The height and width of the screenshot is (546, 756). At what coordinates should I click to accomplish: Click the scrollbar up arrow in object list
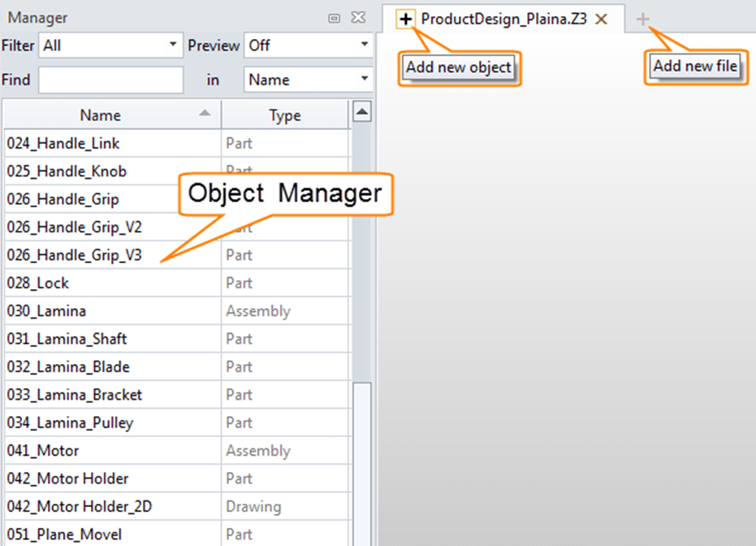click(x=363, y=112)
